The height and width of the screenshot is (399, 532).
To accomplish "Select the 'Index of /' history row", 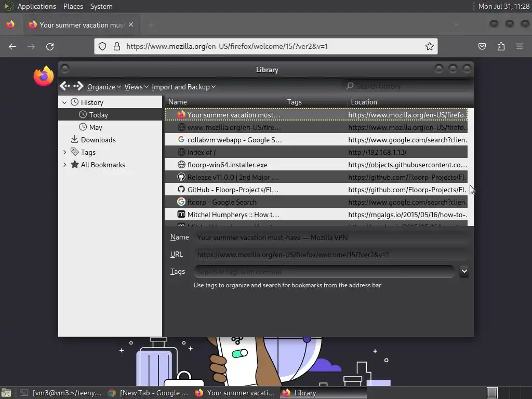I will pos(316,152).
